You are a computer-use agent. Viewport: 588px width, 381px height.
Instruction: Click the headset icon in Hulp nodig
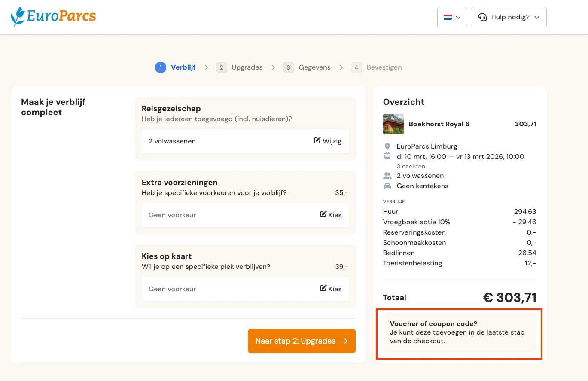click(482, 17)
